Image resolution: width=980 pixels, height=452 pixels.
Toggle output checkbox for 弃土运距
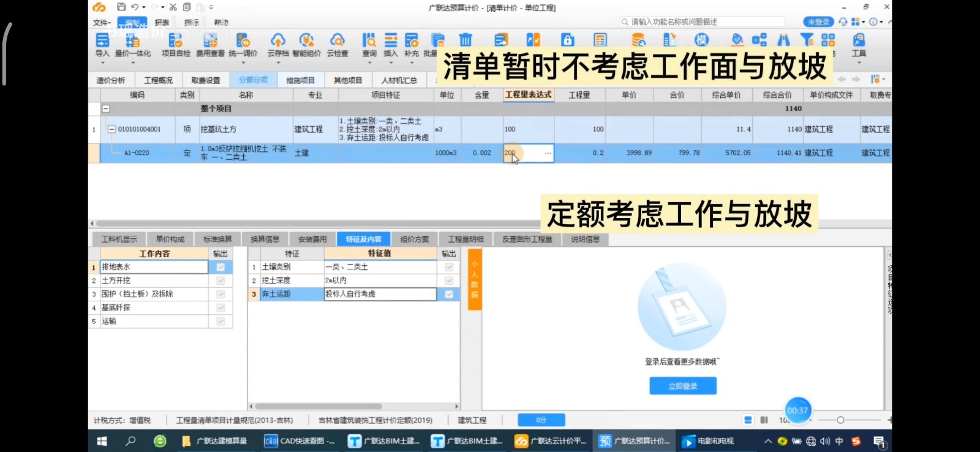pos(449,294)
